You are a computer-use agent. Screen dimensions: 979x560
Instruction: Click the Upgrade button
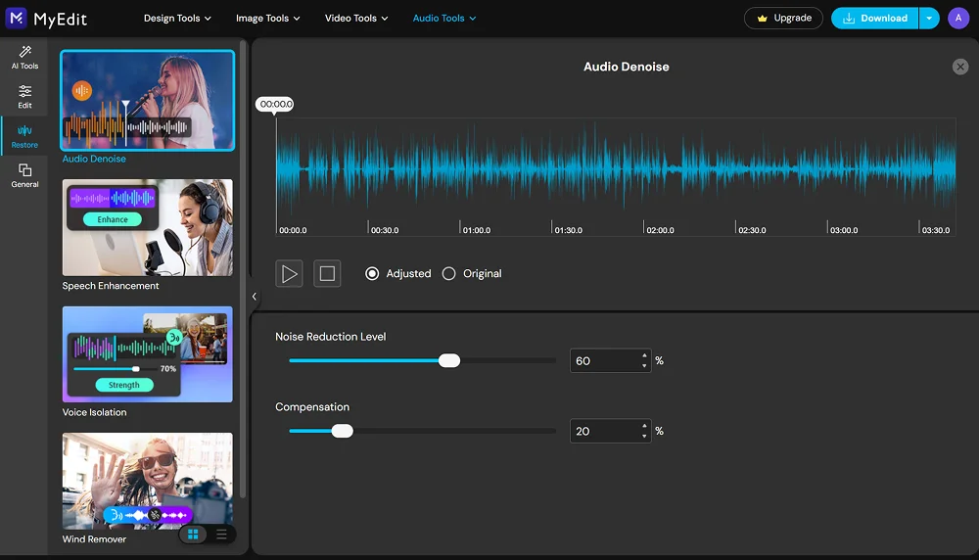point(783,18)
